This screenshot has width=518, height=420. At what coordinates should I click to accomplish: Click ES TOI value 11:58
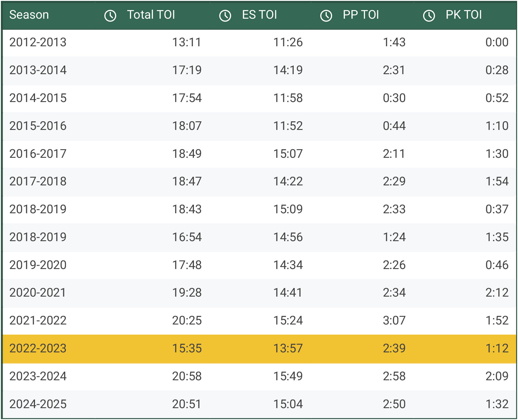(x=288, y=98)
